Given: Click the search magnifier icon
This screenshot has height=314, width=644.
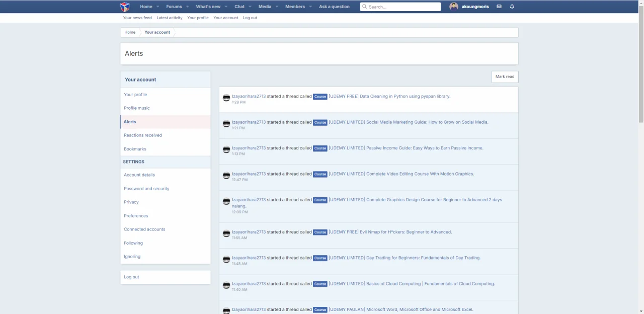Looking at the screenshot, I should [365, 7].
